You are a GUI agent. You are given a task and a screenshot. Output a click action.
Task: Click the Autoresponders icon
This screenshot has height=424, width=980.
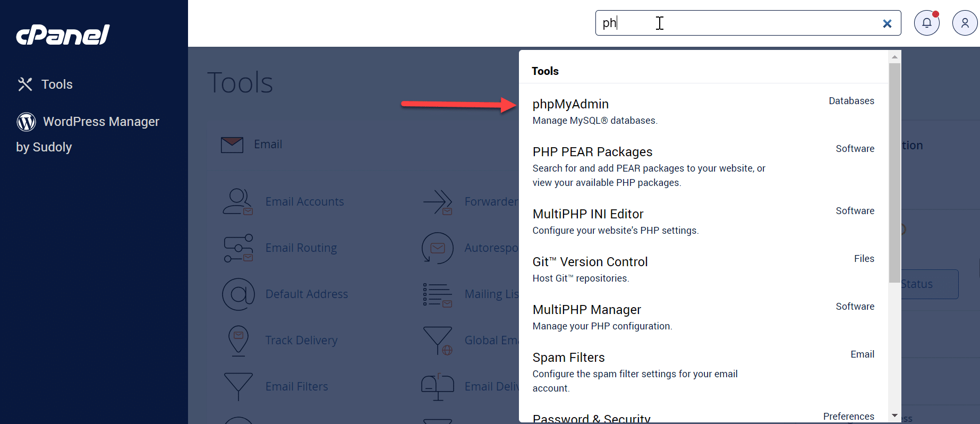coord(437,248)
